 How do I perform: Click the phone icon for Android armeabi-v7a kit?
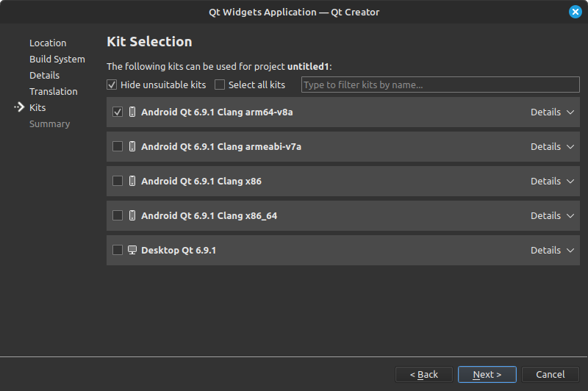point(132,146)
